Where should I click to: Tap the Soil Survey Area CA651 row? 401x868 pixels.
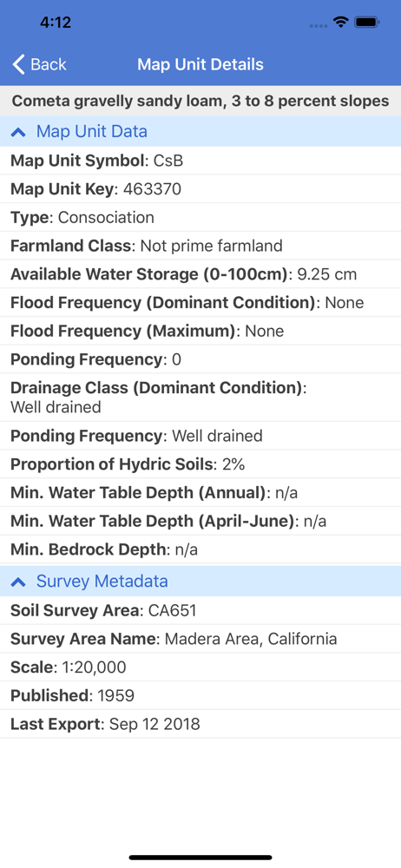pyautogui.click(x=200, y=610)
